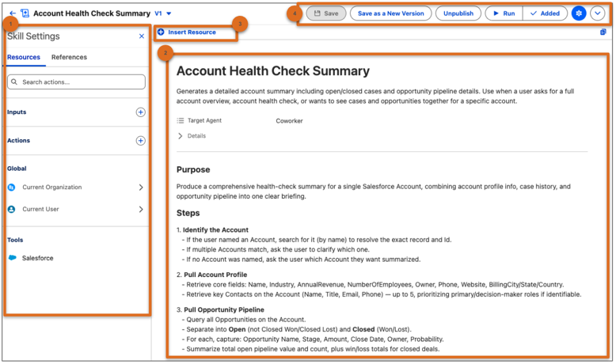Image resolution: width=616 pixels, height=364 pixels.
Task: Click Save as a New Version
Action: [x=391, y=13]
